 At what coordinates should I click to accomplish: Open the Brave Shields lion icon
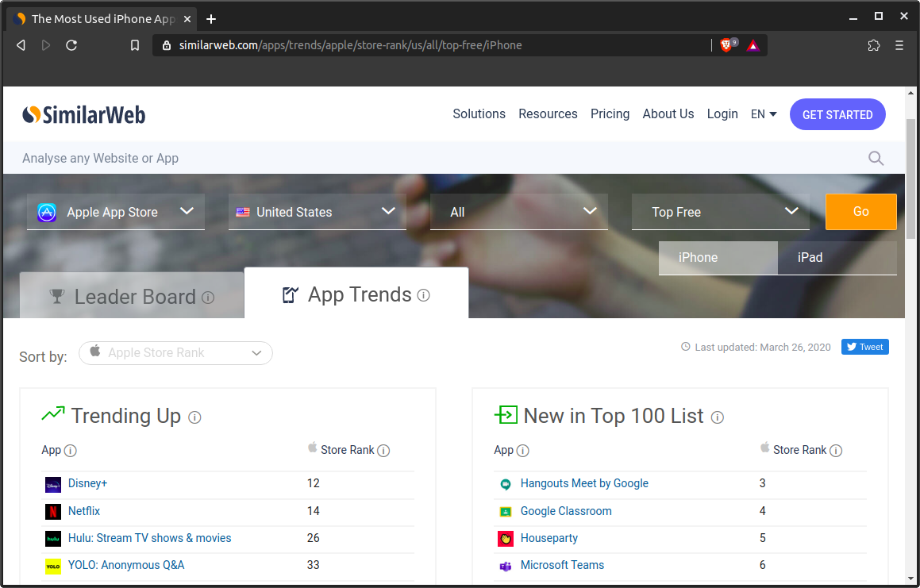[726, 45]
